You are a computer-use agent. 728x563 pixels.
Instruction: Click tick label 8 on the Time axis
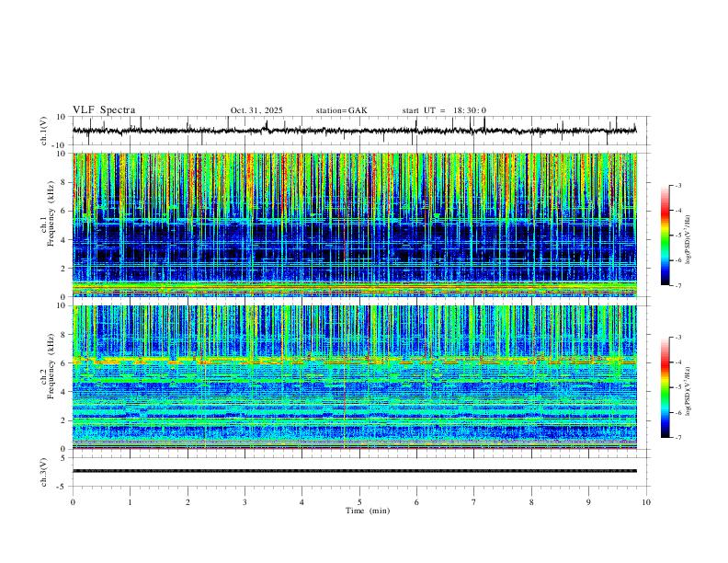pyautogui.click(x=531, y=502)
